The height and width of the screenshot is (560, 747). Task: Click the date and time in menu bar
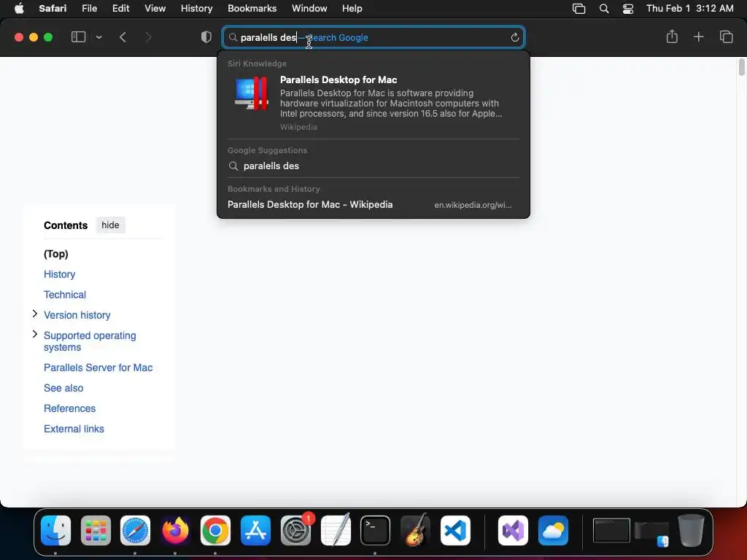pos(690,8)
